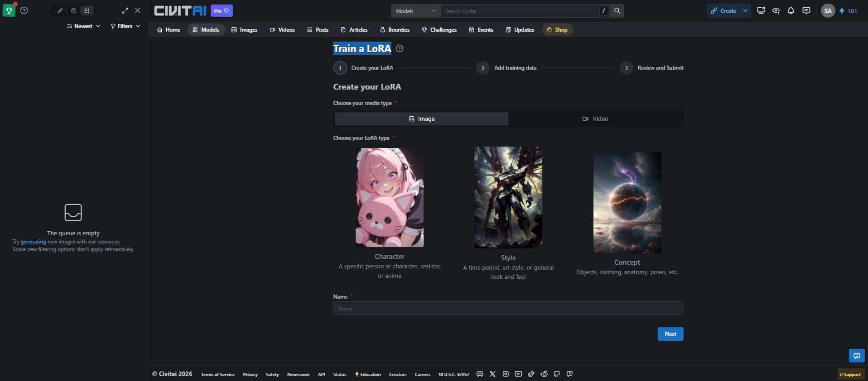This screenshot has height=381, width=868.
Task: Open the Privacy footer link
Action: [250, 374]
